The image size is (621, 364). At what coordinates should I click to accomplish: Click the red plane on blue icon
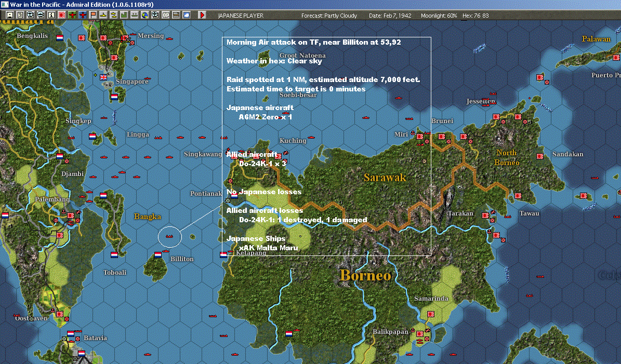tap(83, 15)
